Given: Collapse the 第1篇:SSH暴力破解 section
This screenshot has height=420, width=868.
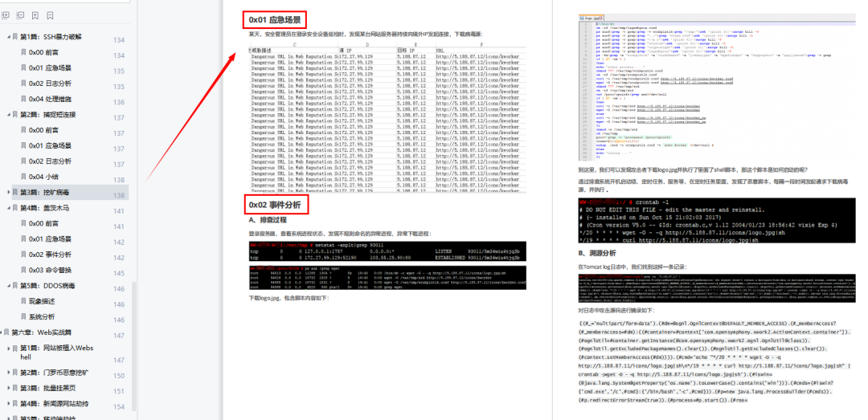Looking at the screenshot, I should (8, 36).
